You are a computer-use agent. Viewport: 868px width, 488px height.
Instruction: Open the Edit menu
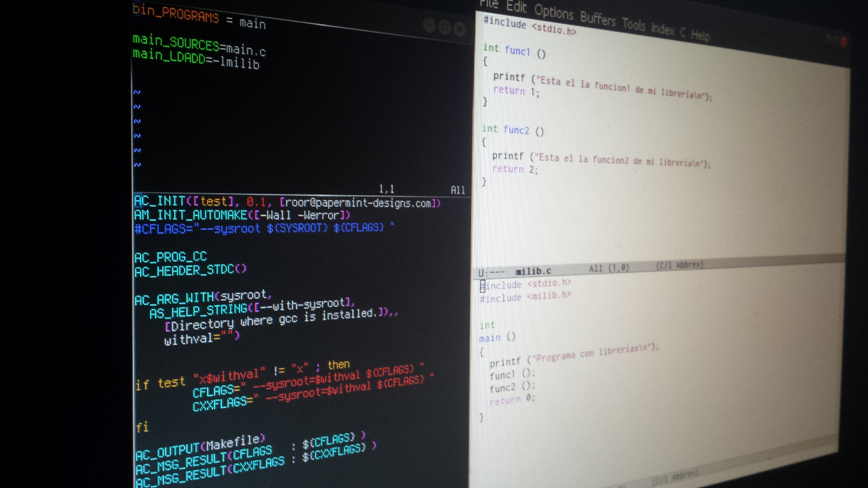(516, 7)
